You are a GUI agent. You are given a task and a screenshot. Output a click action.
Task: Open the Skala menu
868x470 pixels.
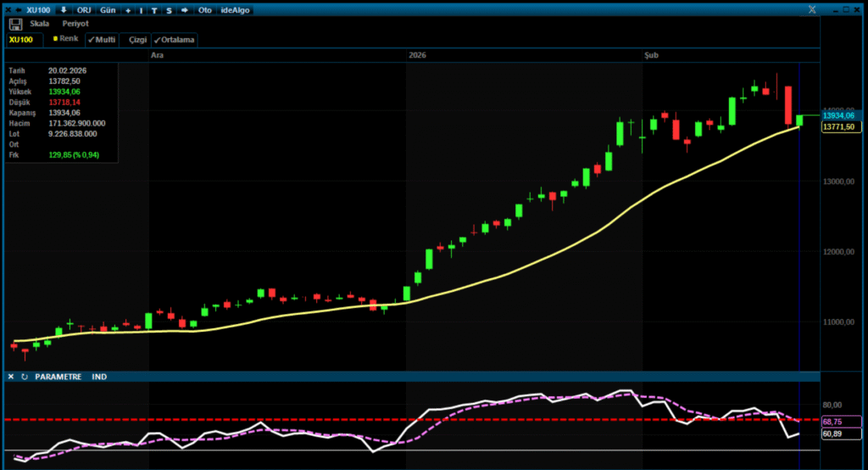point(39,24)
